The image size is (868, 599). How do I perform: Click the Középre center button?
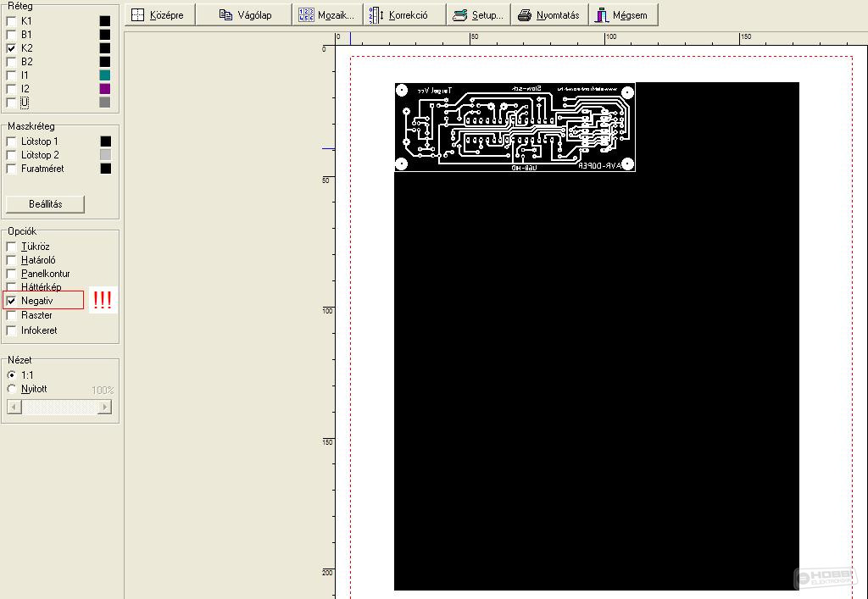pos(160,15)
